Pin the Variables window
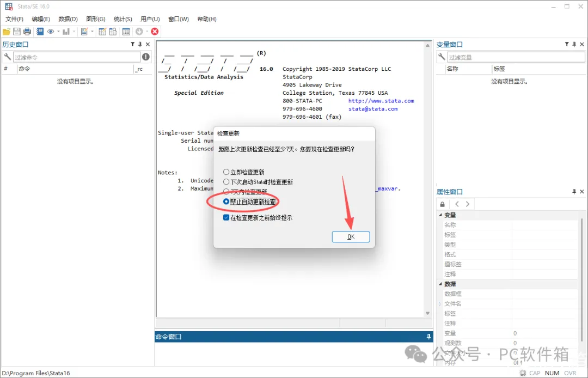The height and width of the screenshot is (378, 588). (574, 44)
